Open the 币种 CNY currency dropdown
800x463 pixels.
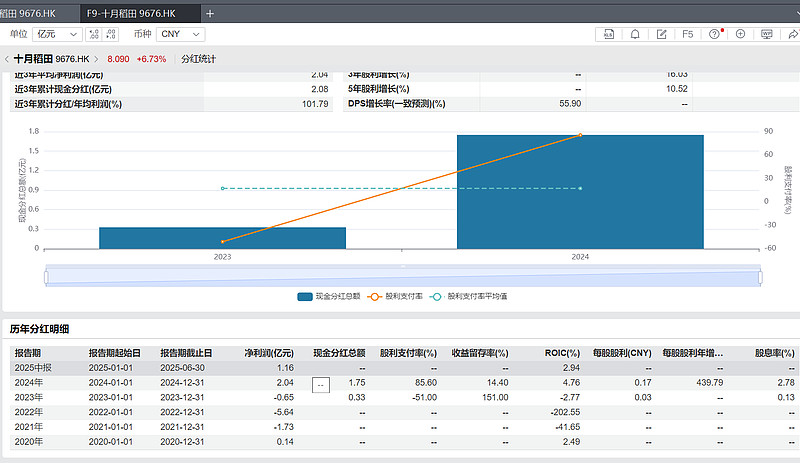[180, 34]
